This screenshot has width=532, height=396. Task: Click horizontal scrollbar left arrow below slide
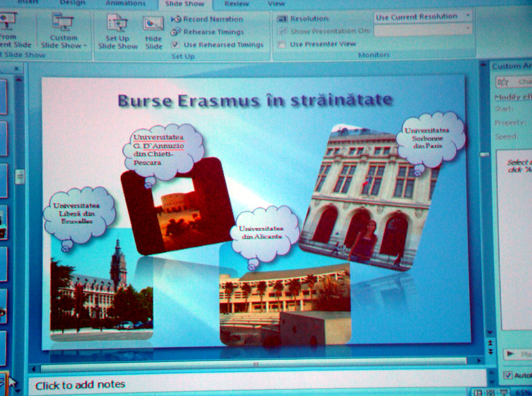coord(33,369)
